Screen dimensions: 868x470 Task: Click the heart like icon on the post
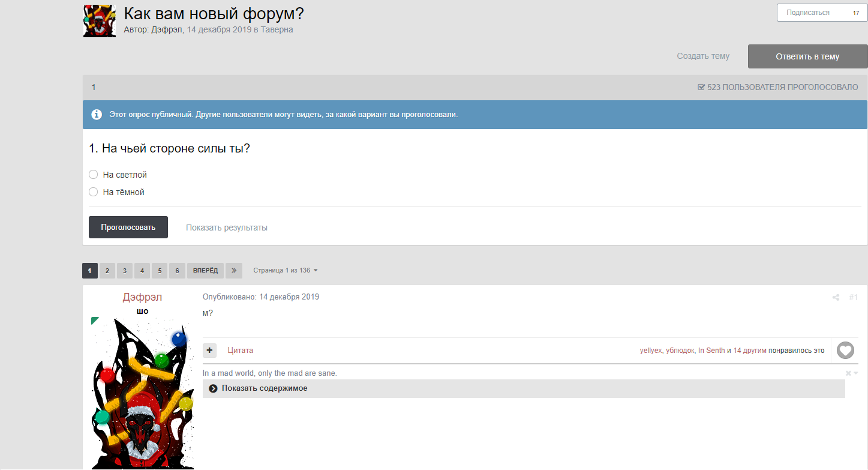point(845,350)
